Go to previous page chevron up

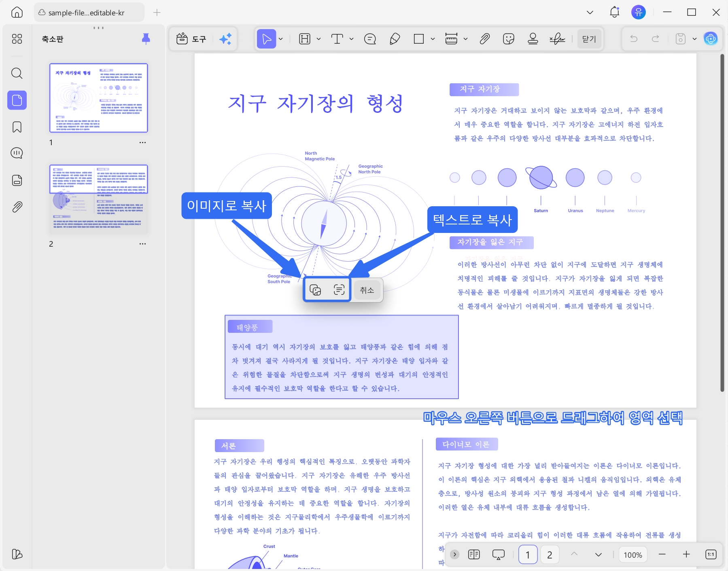pos(574,554)
